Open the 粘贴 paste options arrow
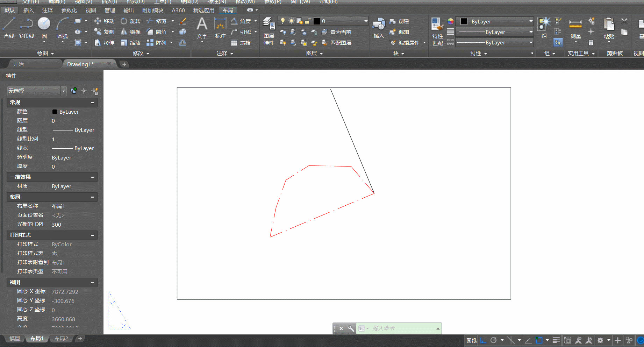 click(x=609, y=42)
